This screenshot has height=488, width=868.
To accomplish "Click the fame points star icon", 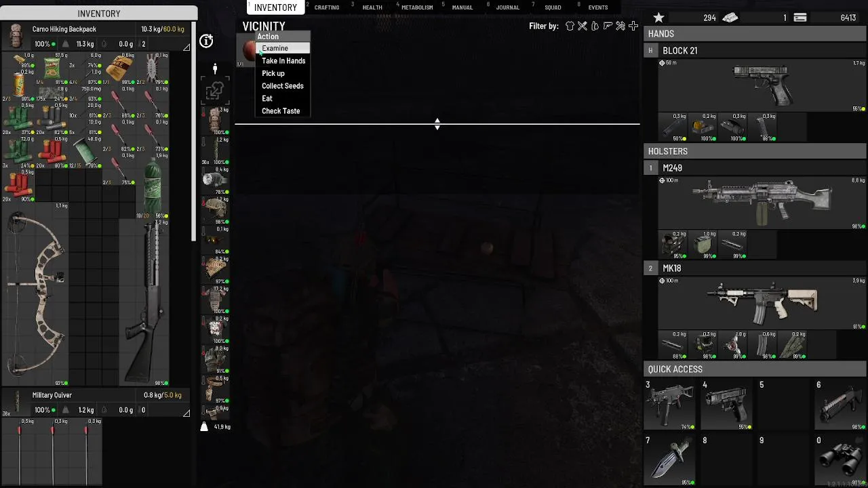I will pyautogui.click(x=658, y=18).
